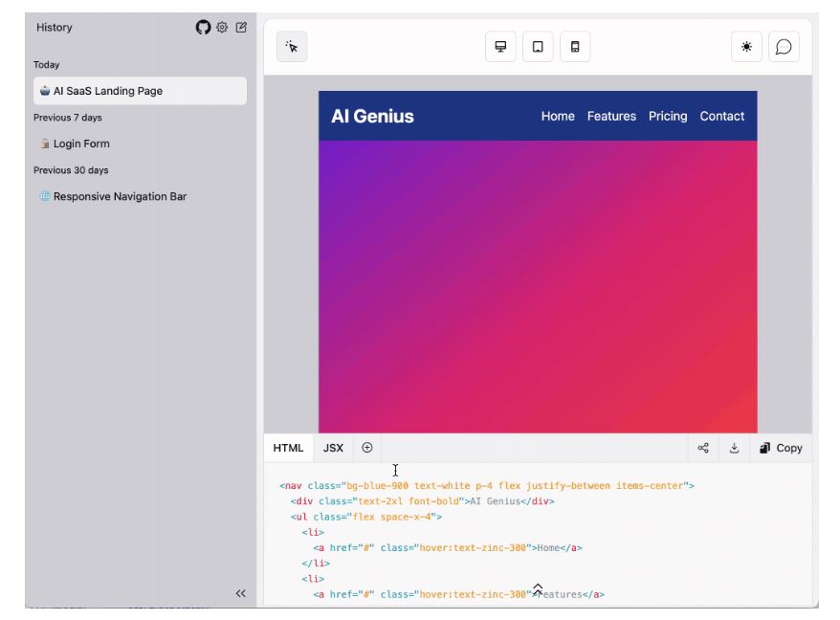Image resolution: width=840 pixels, height=620 pixels.
Task: Expand code panel with upward chevron
Action: pos(538,588)
